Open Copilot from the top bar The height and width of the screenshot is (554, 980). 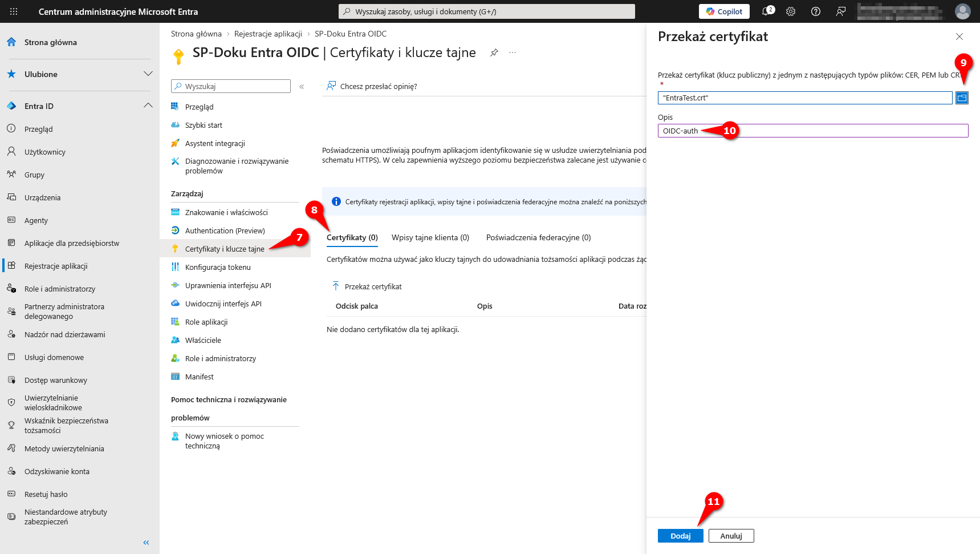[x=724, y=11]
